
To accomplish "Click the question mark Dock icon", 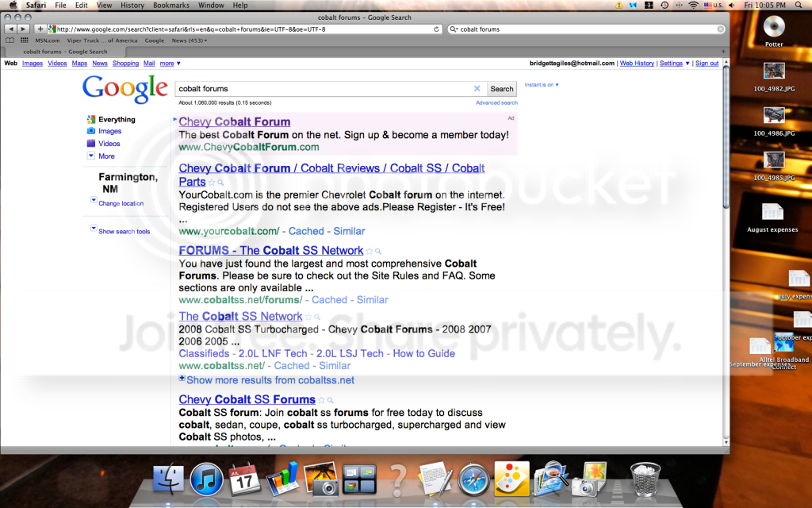I will (x=397, y=480).
